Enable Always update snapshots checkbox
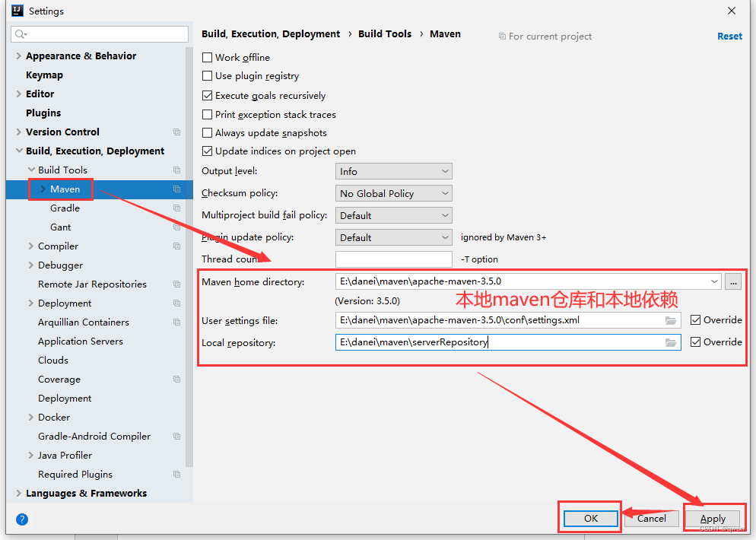 point(208,132)
